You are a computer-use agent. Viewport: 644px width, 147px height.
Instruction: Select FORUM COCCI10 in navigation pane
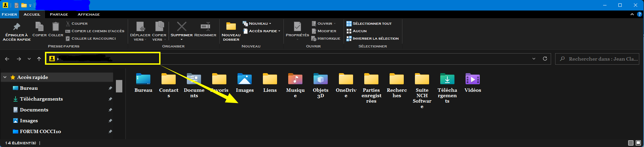coord(40,131)
